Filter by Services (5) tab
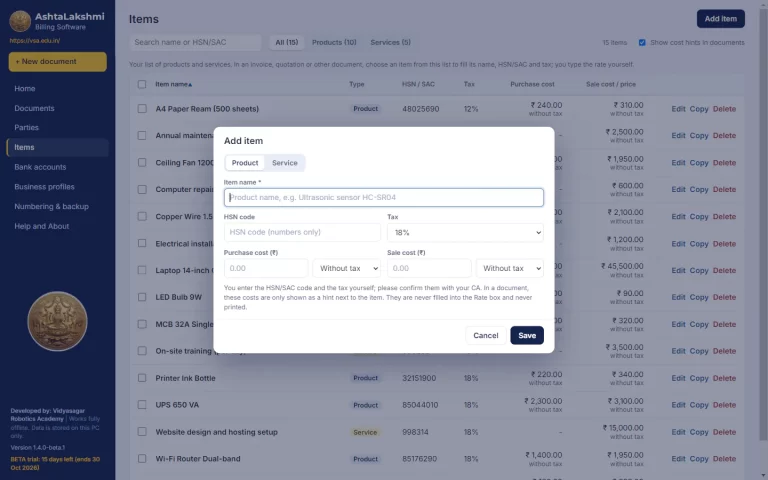The width and height of the screenshot is (768, 480). coord(390,43)
